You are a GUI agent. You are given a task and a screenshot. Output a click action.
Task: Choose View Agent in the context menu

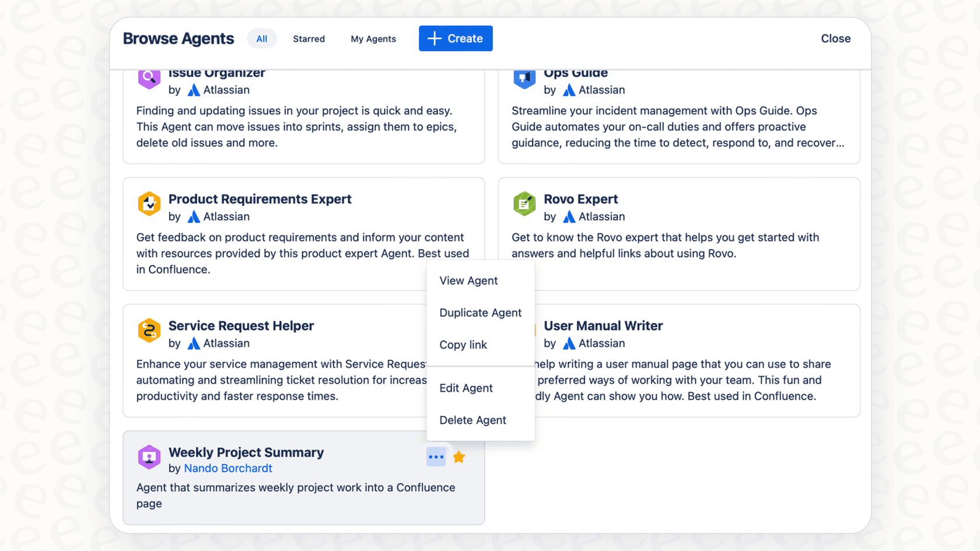468,280
